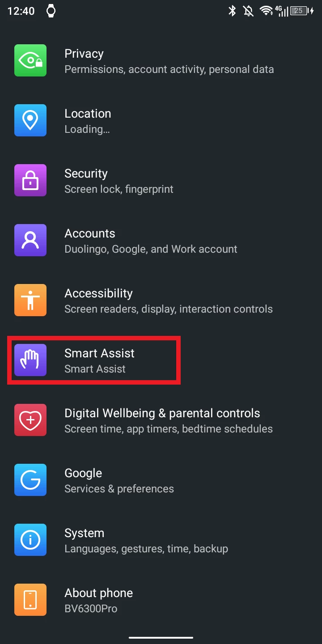Tap the battery indicator in status bar
322x644 pixels.
[x=302, y=11]
